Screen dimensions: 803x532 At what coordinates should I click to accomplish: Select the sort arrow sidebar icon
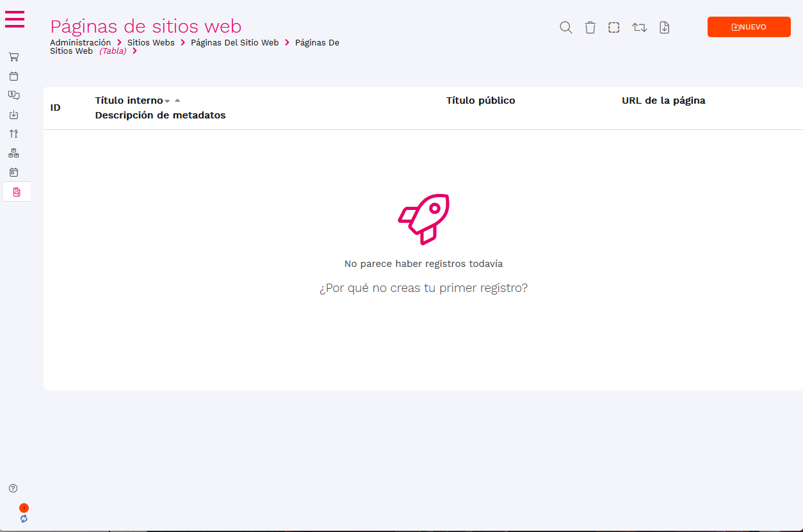point(13,134)
